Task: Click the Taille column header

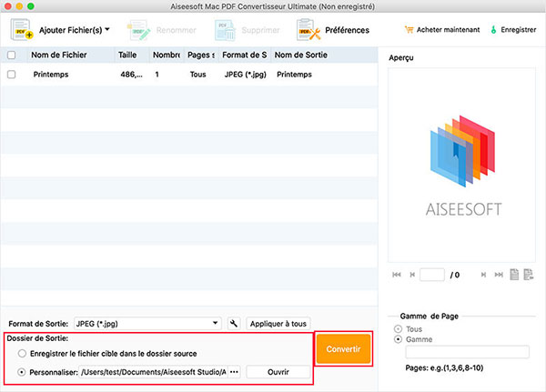Action: (x=132, y=55)
